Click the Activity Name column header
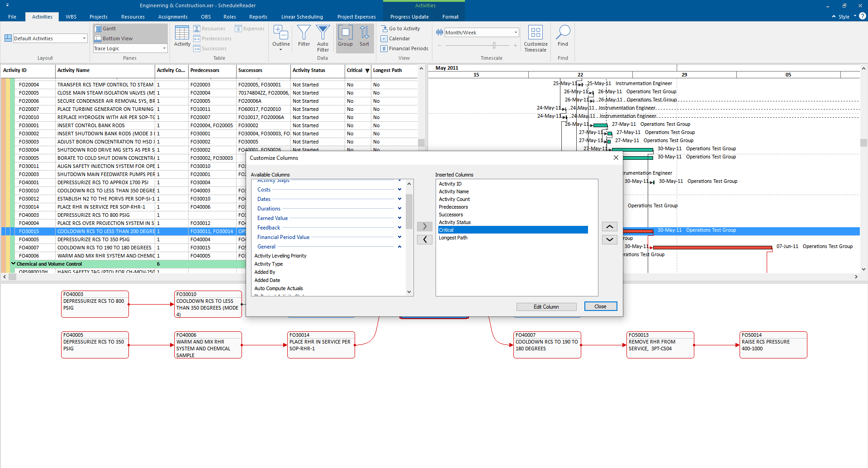868x468 pixels. point(105,70)
